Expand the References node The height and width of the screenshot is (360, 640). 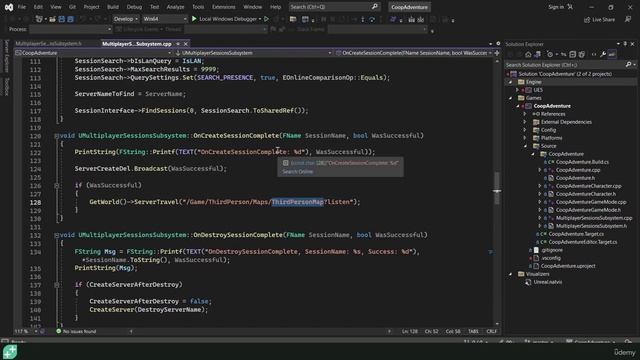coord(525,114)
